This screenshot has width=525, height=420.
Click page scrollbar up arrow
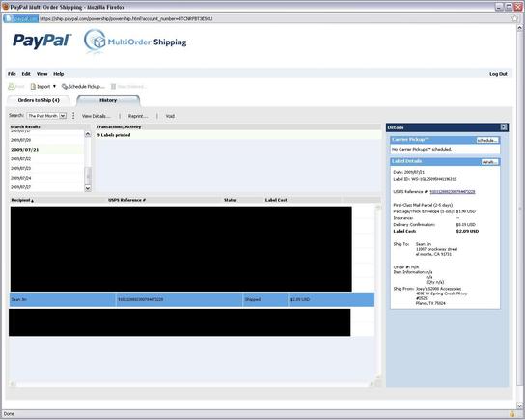[519, 28]
